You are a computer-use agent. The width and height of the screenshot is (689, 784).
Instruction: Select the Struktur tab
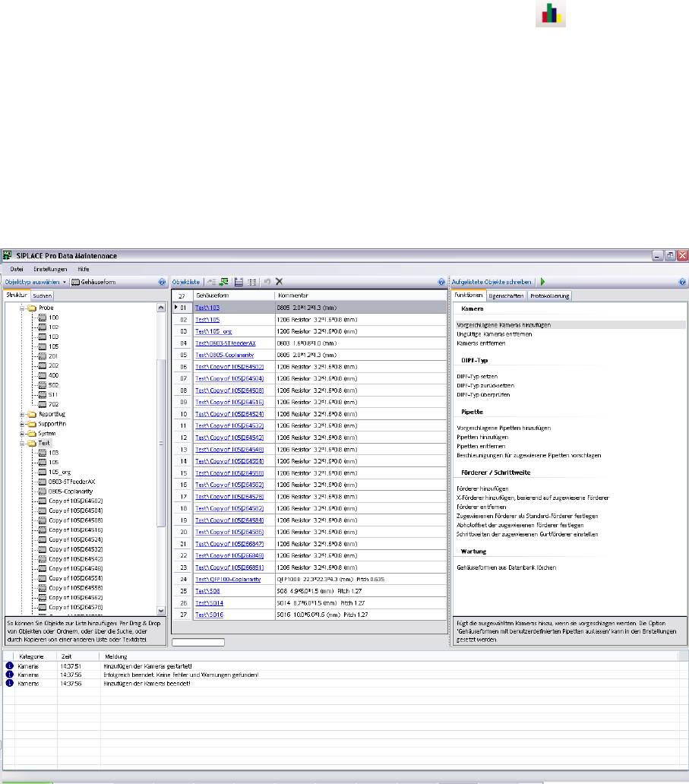(17, 295)
